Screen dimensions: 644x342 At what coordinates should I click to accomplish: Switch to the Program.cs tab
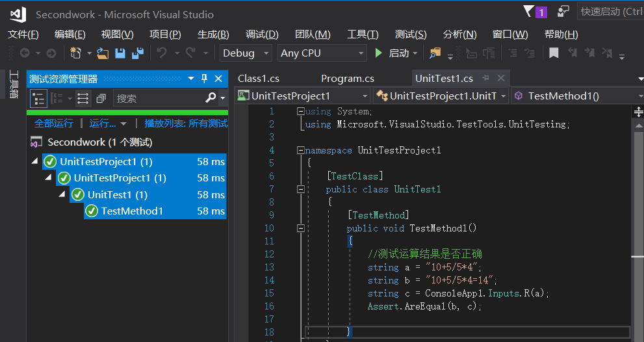point(348,78)
